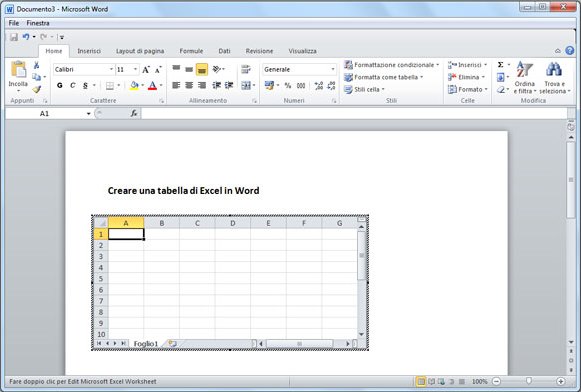Open the Help question mark icon
581x392 pixels.
click(x=570, y=51)
